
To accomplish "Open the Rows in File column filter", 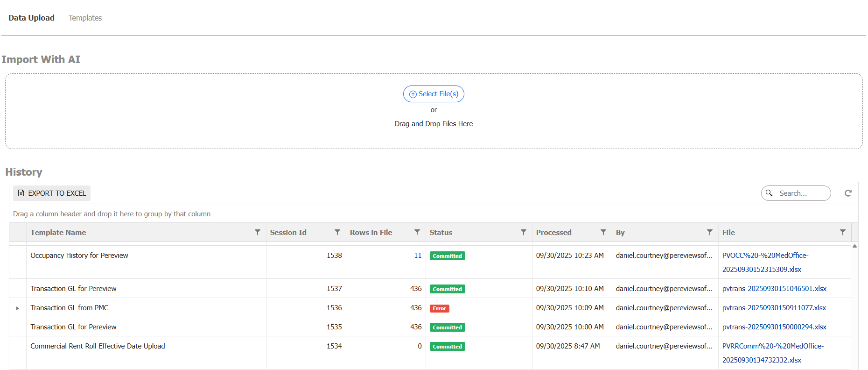I will [x=417, y=232].
